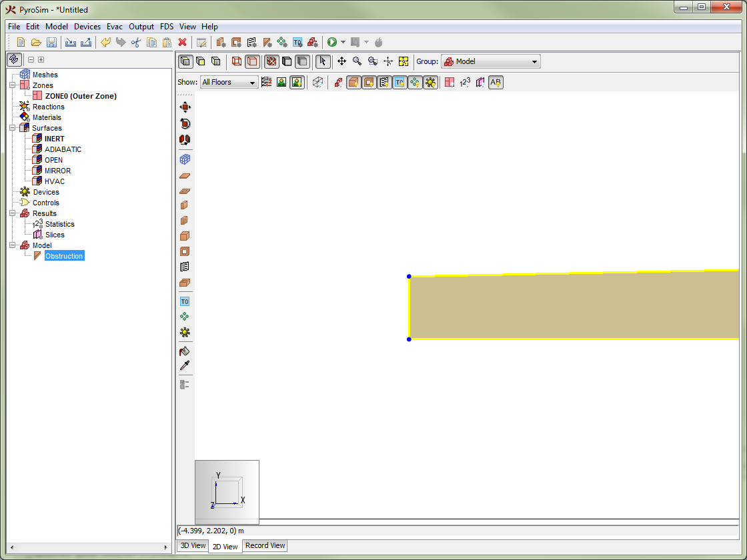Open the Show All Floors dropdown

pyautogui.click(x=229, y=83)
